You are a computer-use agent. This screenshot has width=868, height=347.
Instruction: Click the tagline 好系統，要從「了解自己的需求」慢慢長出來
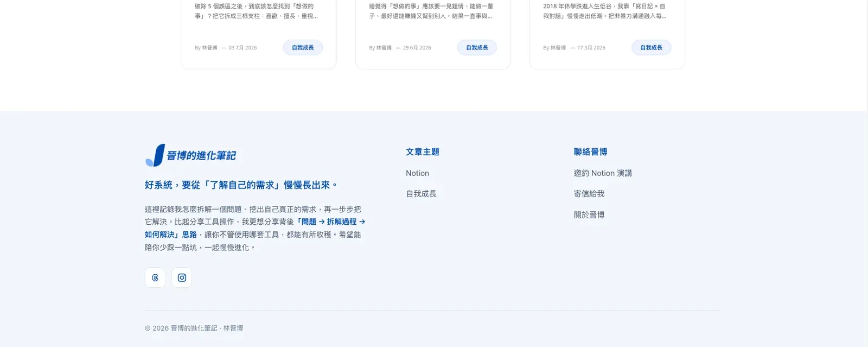(241, 185)
